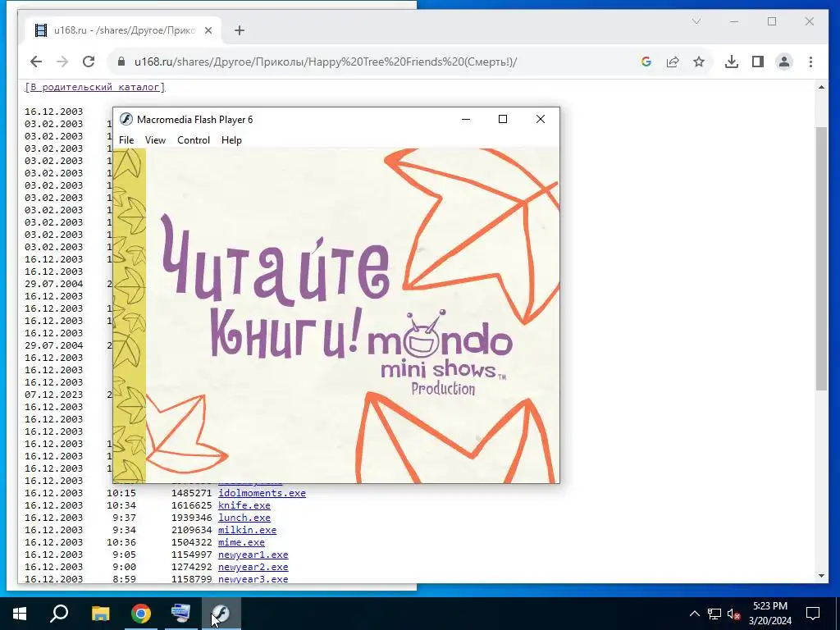Go back in Chrome
Viewport: 840px width, 630px height.
pos(36,62)
